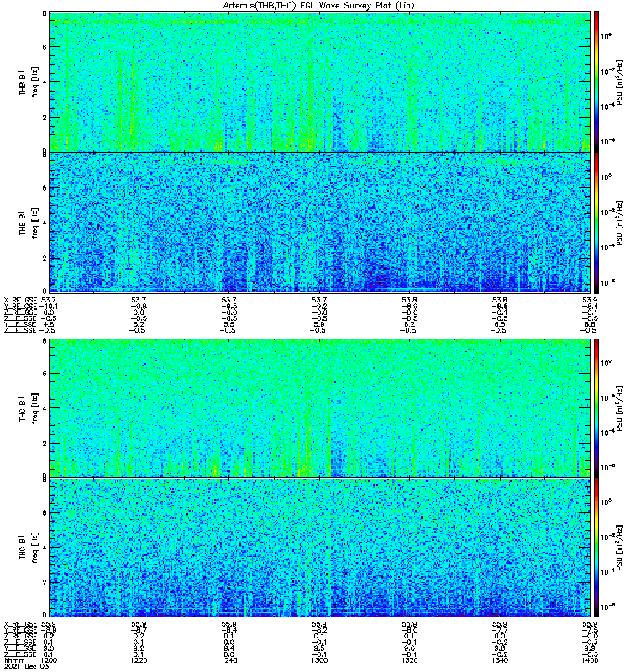
Task: Click the "THB B⊥ freq [Hz]" y-axis label
Action: click(x=29, y=81)
